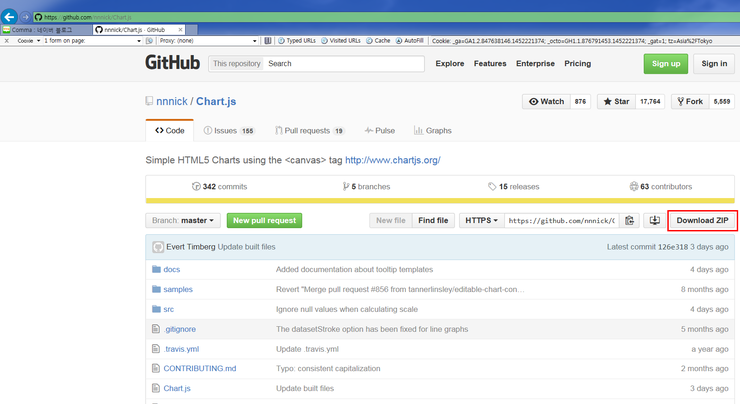This screenshot has width=740, height=404.
Task: Click the Chart.js file icon
Action: (156, 388)
